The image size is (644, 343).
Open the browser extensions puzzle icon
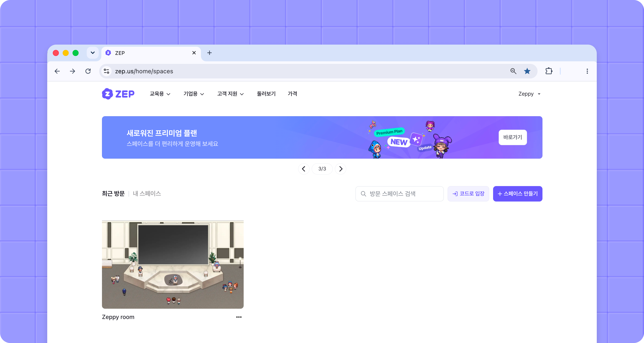549,71
